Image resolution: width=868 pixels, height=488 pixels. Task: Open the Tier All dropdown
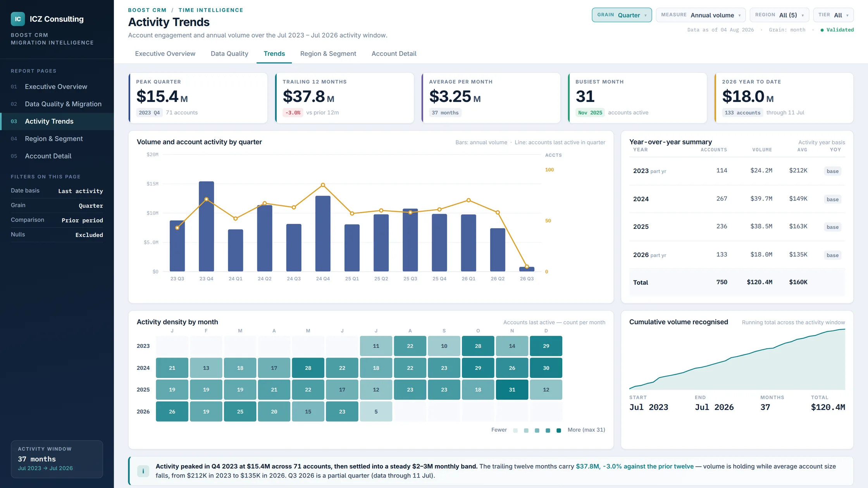point(833,15)
